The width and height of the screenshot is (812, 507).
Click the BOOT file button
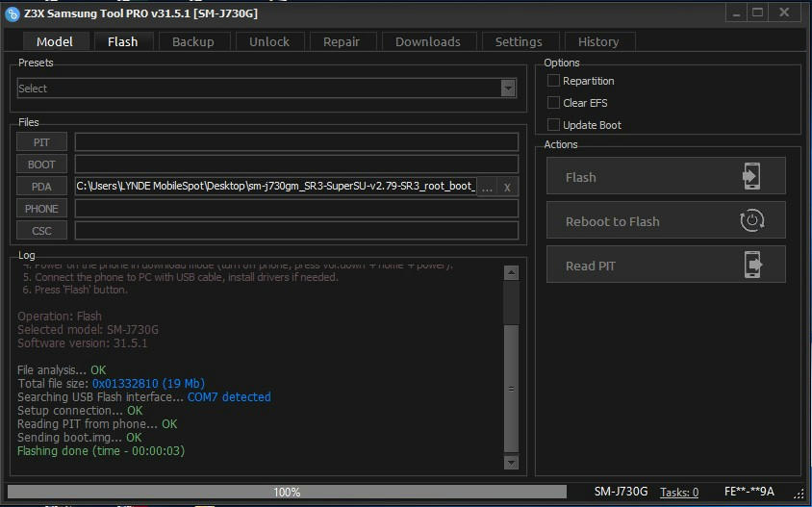(x=41, y=165)
